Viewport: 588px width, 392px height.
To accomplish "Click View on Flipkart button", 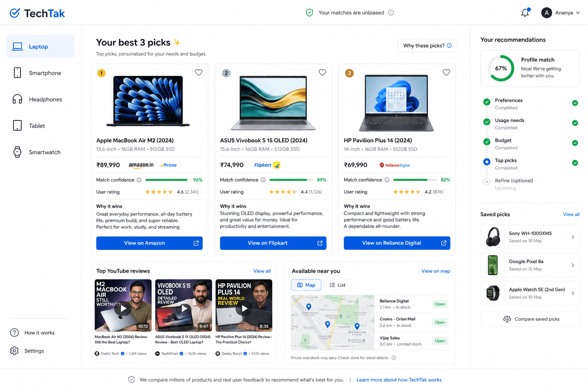I will coord(273,243).
